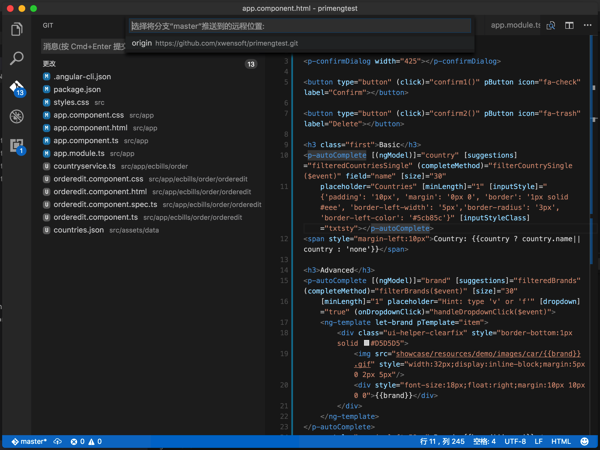Click the #D5D5D5 color swatch in code
The width and height of the screenshot is (600, 450).
(366, 343)
